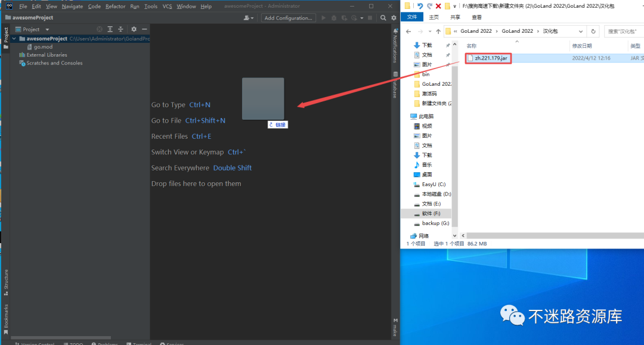
Task: Click the Explorer refresh icon
Action: pyautogui.click(x=593, y=31)
